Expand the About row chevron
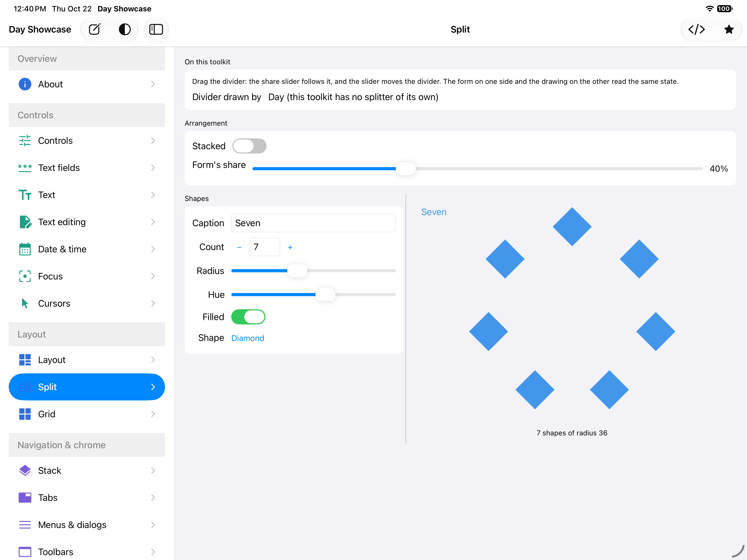Viewport: 747px width, 560px height. tap(153, 84)
